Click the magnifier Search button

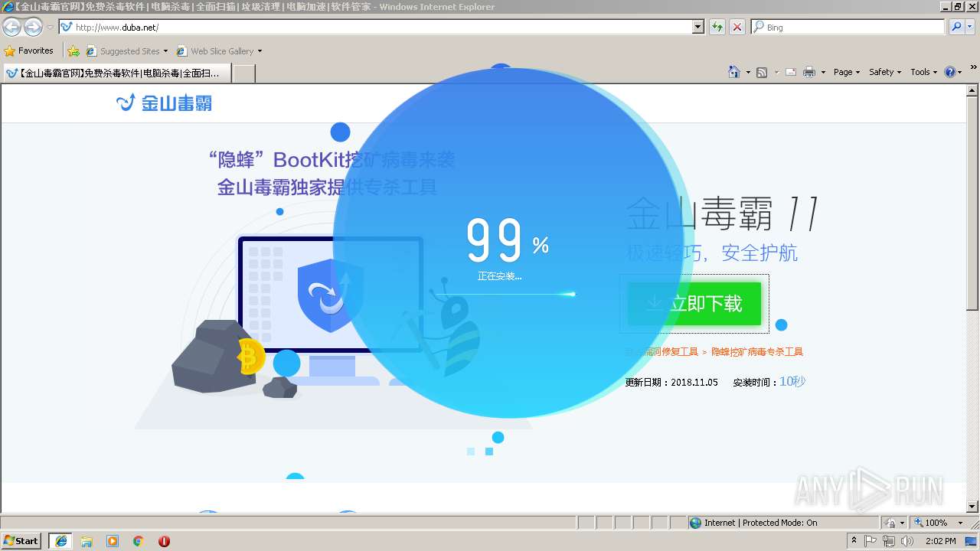coord(955,27)
